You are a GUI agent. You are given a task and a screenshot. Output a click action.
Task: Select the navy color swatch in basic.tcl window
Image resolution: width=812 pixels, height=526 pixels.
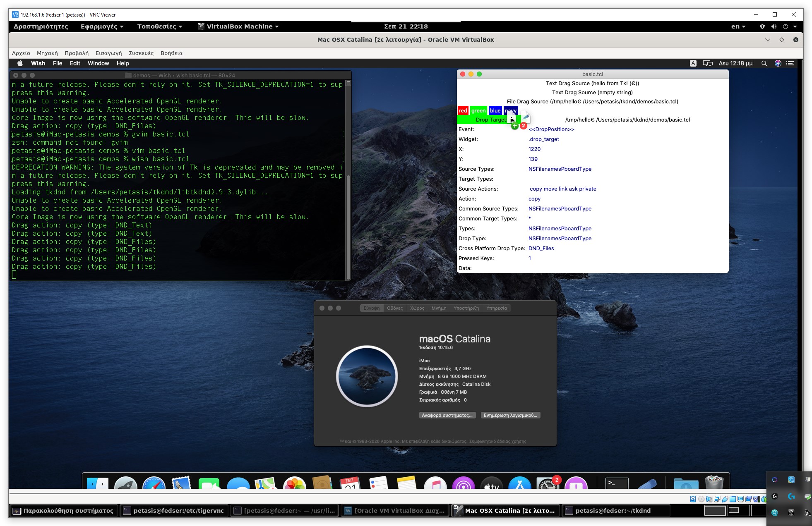[x=511, y=110]
